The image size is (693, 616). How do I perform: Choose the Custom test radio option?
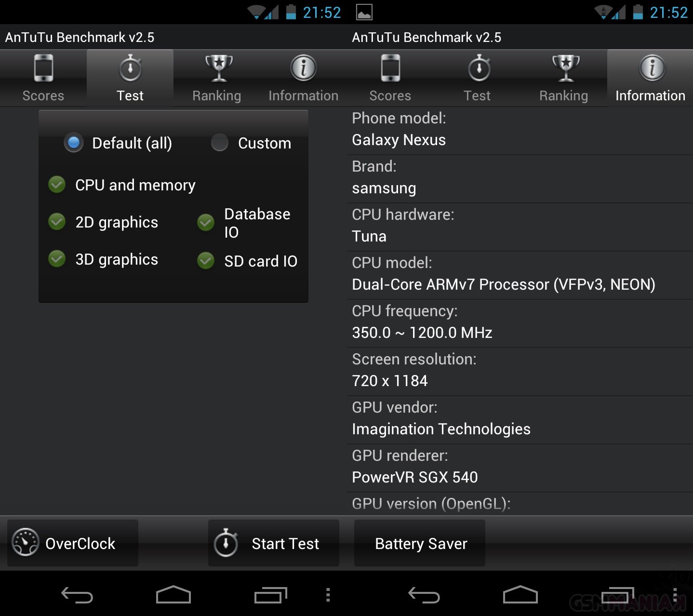(220, 143)
